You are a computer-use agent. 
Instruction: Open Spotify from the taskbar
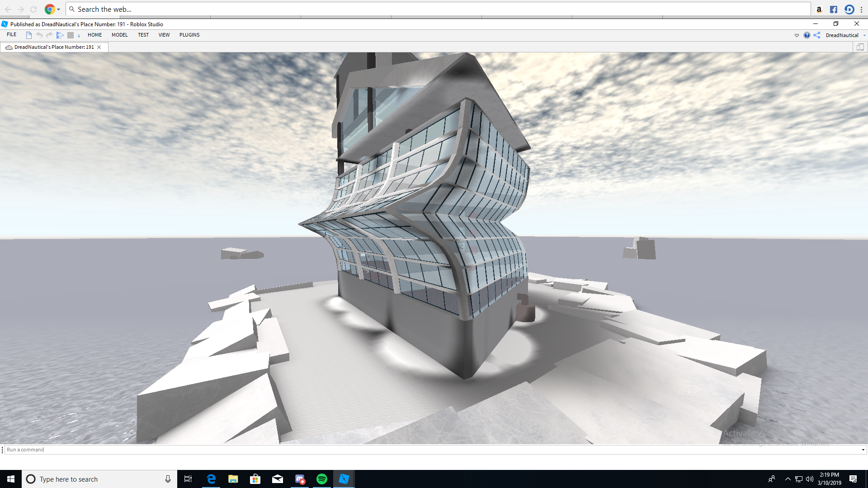(322, 479)
